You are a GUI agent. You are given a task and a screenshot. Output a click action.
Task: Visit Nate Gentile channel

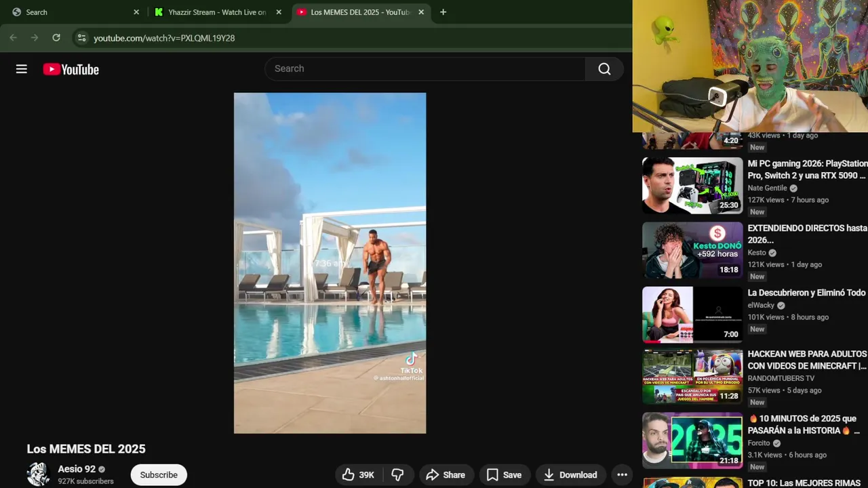coord(768,188)
